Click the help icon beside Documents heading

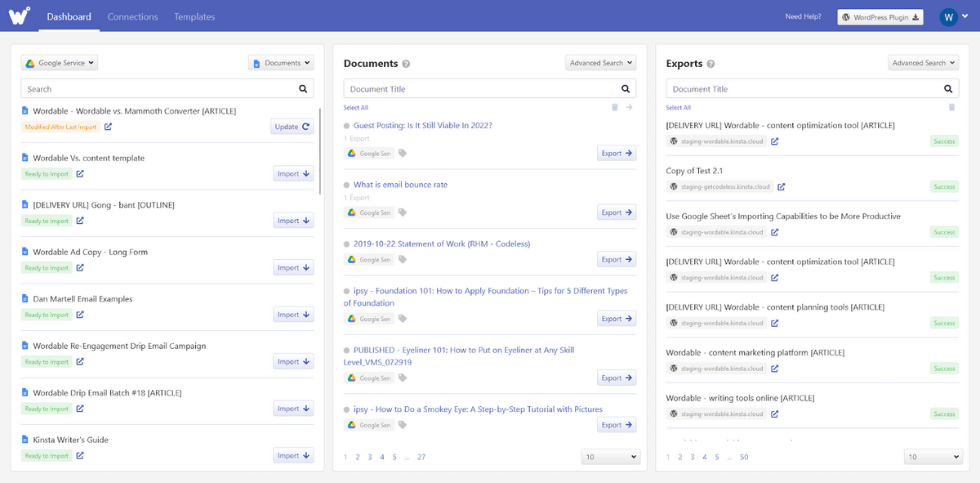406,64
